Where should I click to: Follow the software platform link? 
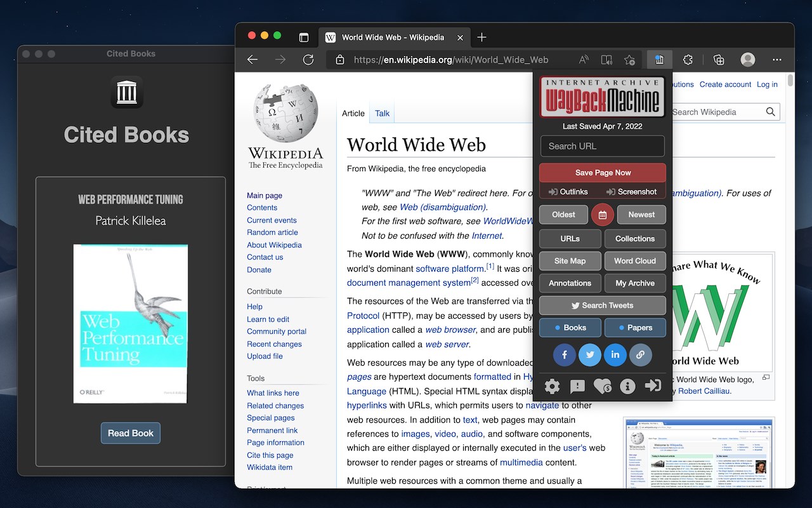pyautogui.click(x=450, y=269)
